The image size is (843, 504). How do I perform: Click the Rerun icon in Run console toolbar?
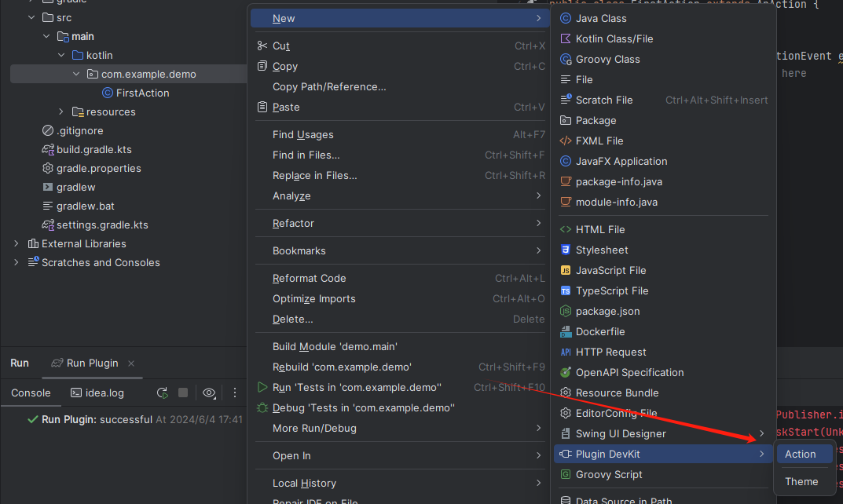pos(162,393)
